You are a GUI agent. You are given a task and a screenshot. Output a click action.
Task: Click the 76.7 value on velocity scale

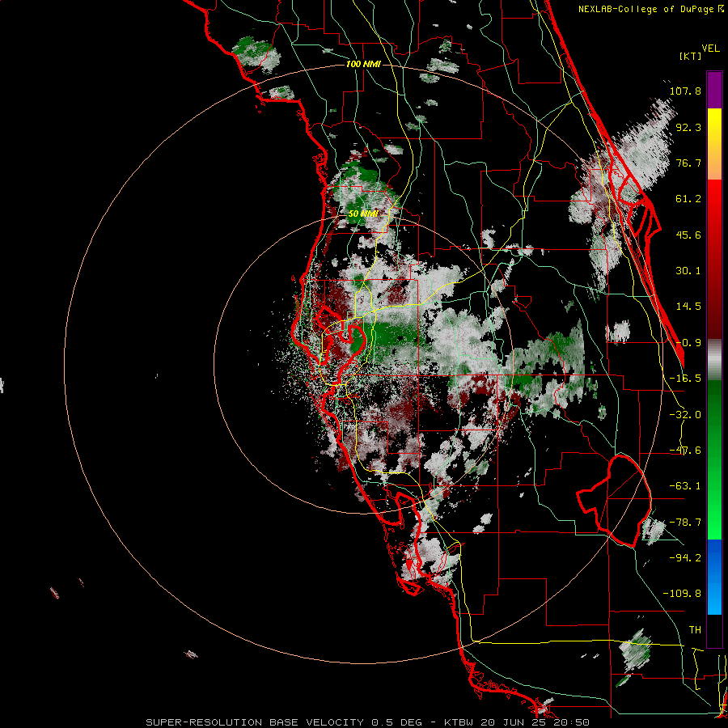(688, 163)
